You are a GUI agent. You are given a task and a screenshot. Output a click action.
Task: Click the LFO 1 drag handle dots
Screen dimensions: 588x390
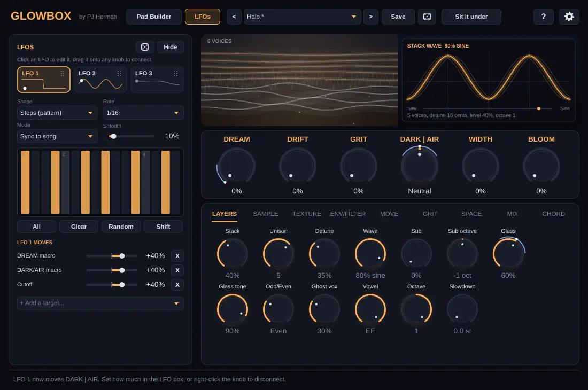[x=63, y=73]
